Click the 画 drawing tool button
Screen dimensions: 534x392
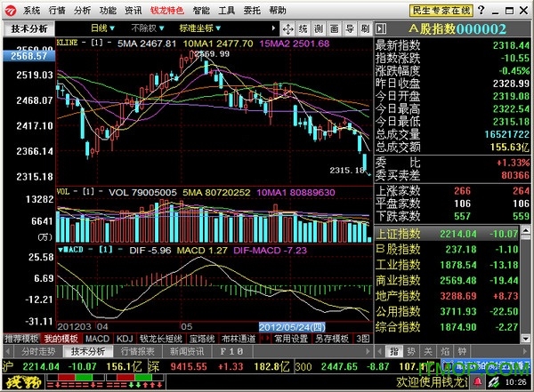pyautogui.click(x=335, y=28)
